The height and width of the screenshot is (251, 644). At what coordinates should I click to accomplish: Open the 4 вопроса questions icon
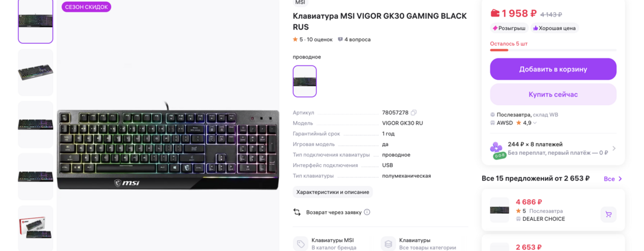(x=340, y=40)
